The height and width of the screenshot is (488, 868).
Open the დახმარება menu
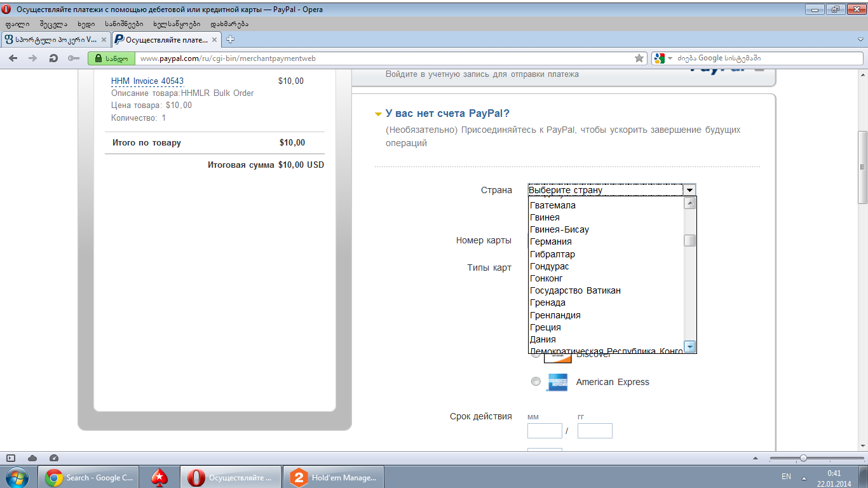(229, 24)
